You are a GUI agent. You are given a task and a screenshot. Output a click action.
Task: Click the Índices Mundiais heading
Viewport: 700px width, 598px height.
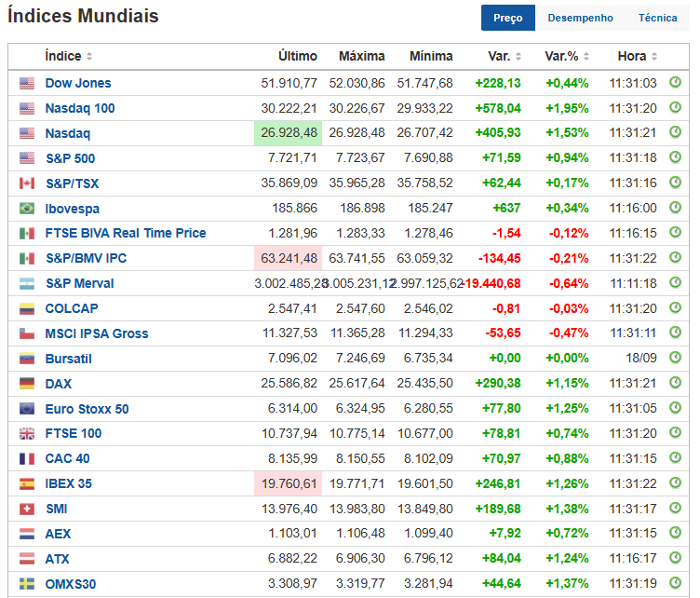click(83, 16)
